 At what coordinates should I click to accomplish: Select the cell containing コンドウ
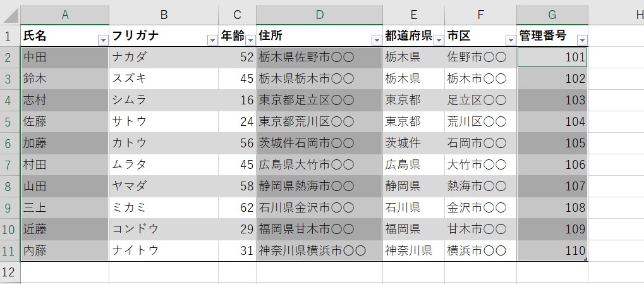point(164,229)
